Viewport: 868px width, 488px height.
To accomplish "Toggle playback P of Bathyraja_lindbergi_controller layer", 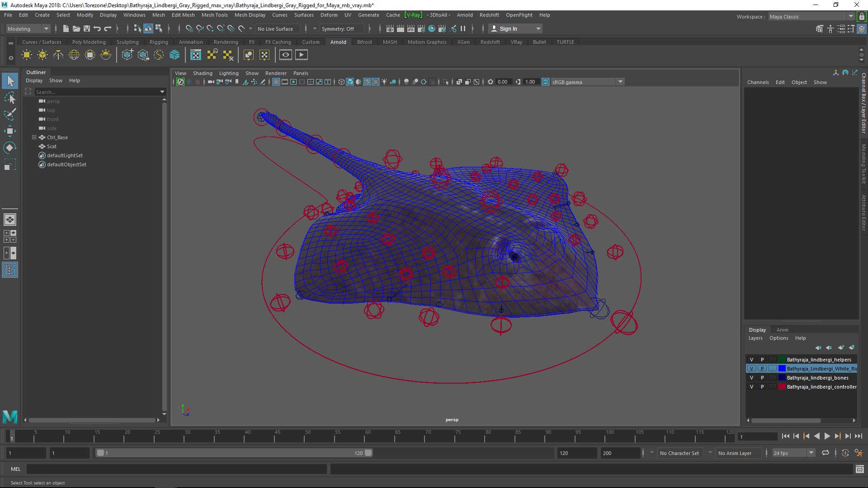I will pos(762,387).
